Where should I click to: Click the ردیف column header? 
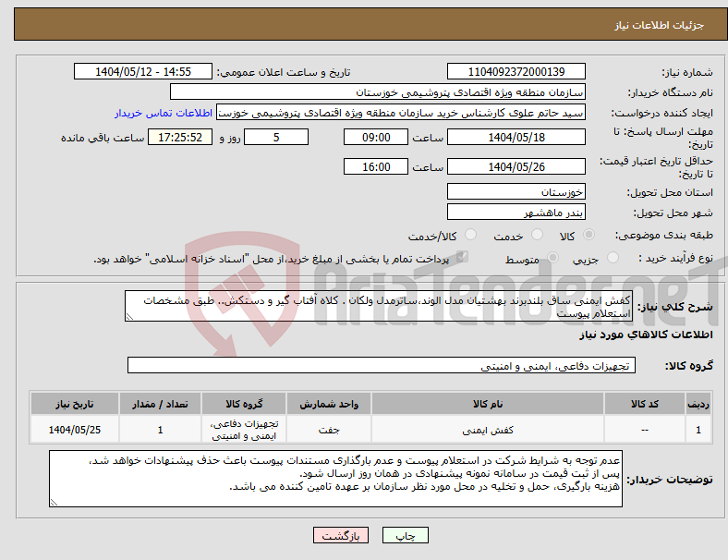coord(698,404)
